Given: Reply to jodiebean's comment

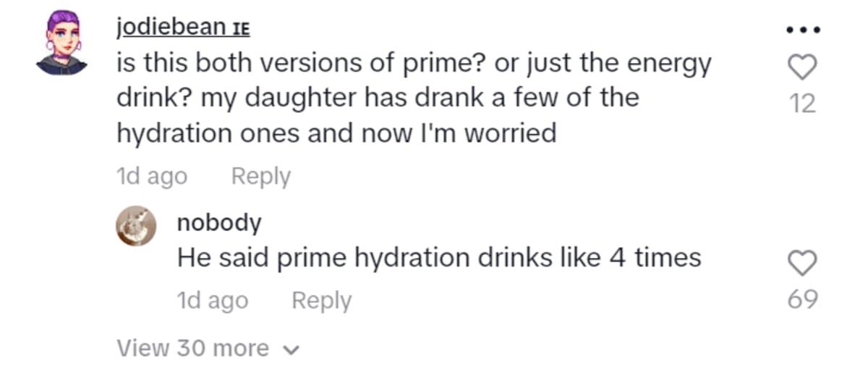Looking at the screenshot, I should coord(260,176).
